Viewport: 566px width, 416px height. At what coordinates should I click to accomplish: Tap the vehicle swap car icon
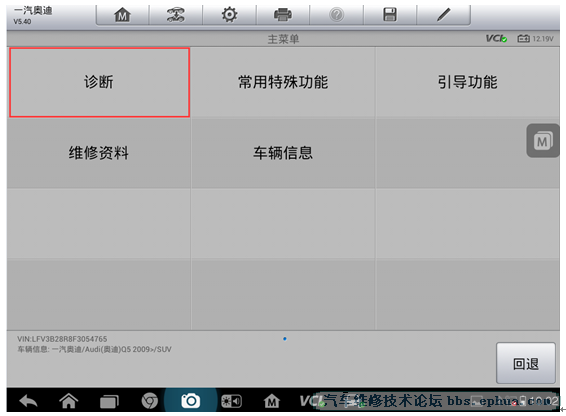coord(176,15)
